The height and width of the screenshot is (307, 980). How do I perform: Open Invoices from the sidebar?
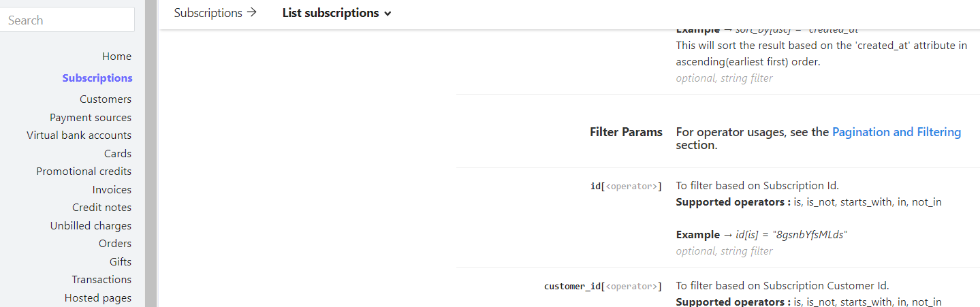pyautogui.click(x=112, y=190)
